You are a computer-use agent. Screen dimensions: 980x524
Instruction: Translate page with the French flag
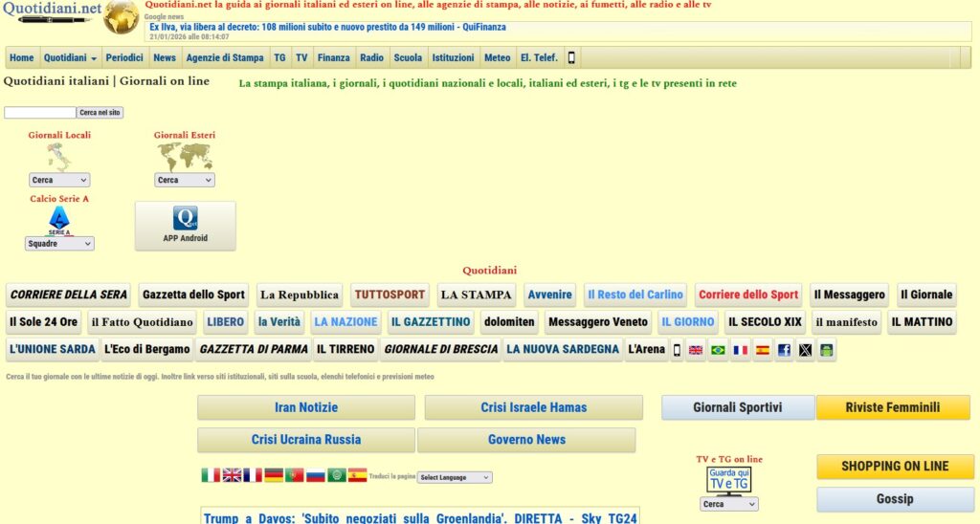253,475
